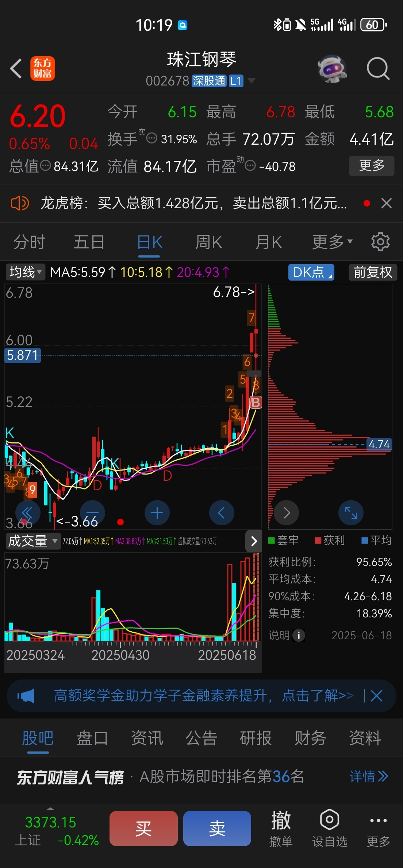Tap the 20250618 date label
403x868 pixels.
pos(227,655)
